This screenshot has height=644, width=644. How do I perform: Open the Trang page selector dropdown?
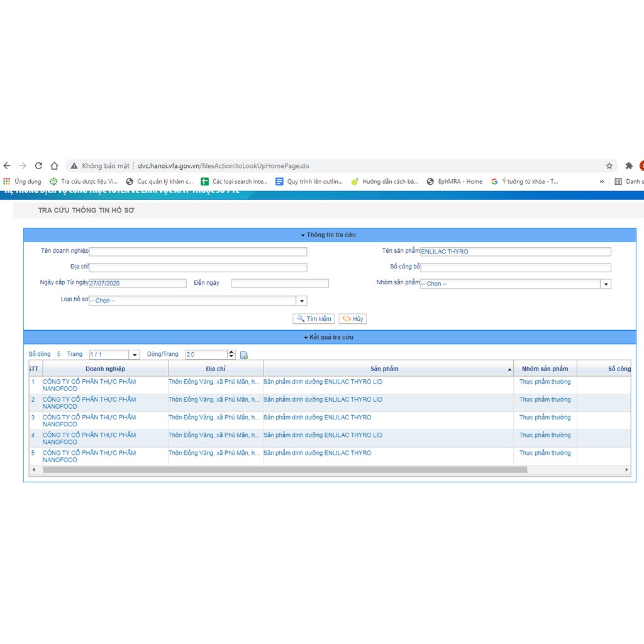(x=135, y=355)
